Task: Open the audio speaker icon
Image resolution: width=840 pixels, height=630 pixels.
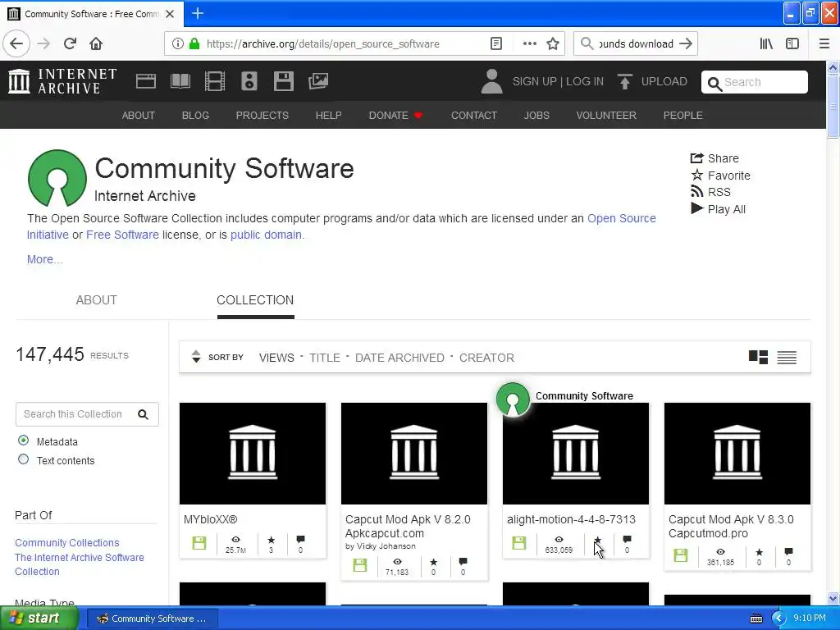Action: (x=249, y=81)
